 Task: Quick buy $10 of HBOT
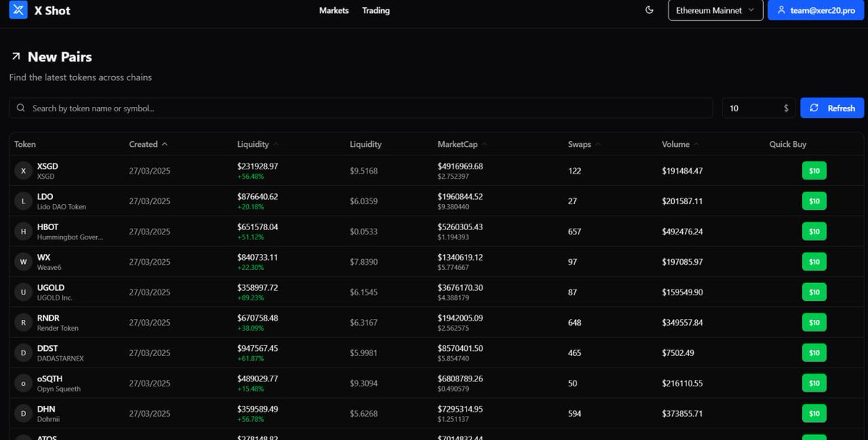point(814,232)
